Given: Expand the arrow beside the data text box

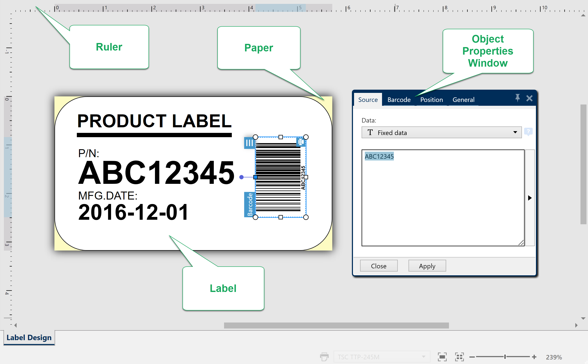Looking at the screenshot, I should pos(530,198).
